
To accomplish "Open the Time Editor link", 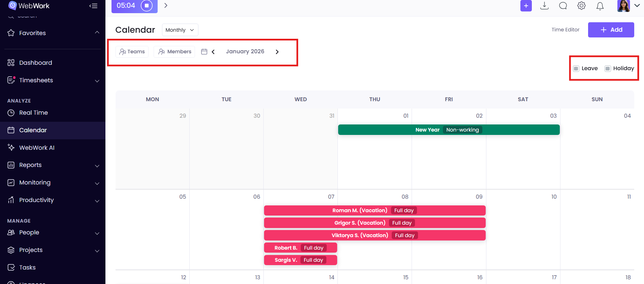I will (x=565, y=30).
